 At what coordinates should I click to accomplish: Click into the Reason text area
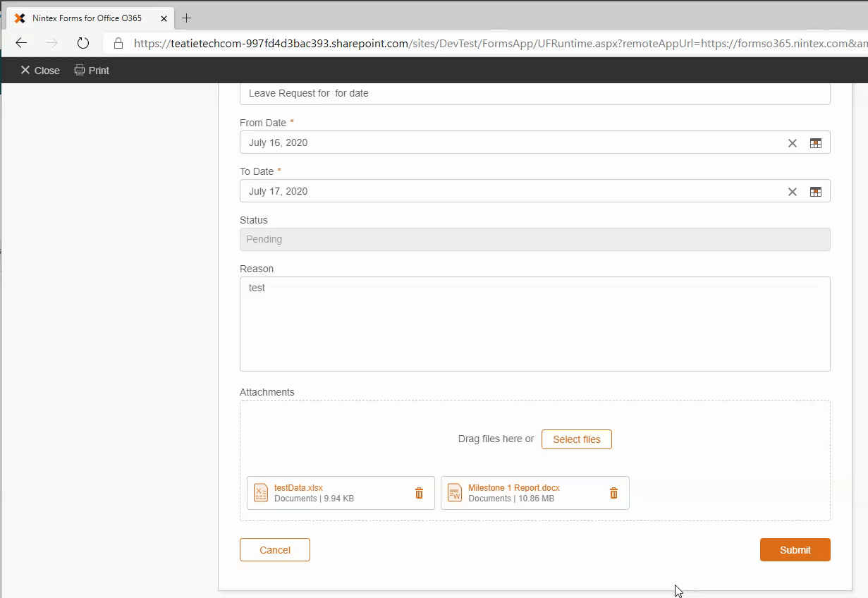[535, 324]
